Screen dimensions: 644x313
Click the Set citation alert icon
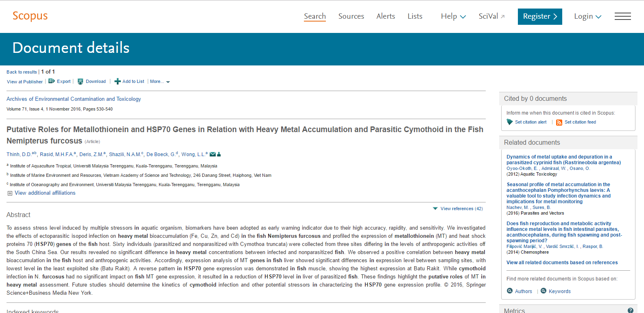(510, 122)
